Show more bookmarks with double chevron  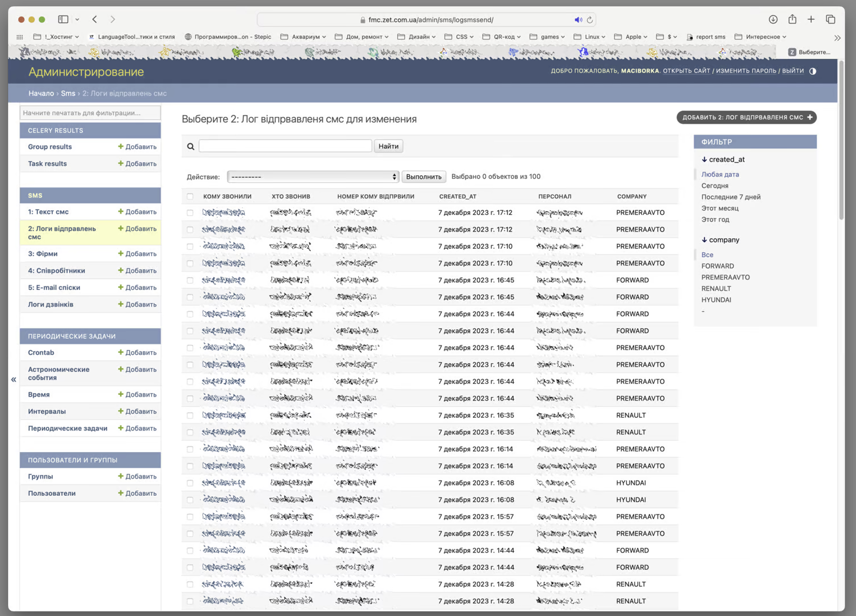(837, 38)
